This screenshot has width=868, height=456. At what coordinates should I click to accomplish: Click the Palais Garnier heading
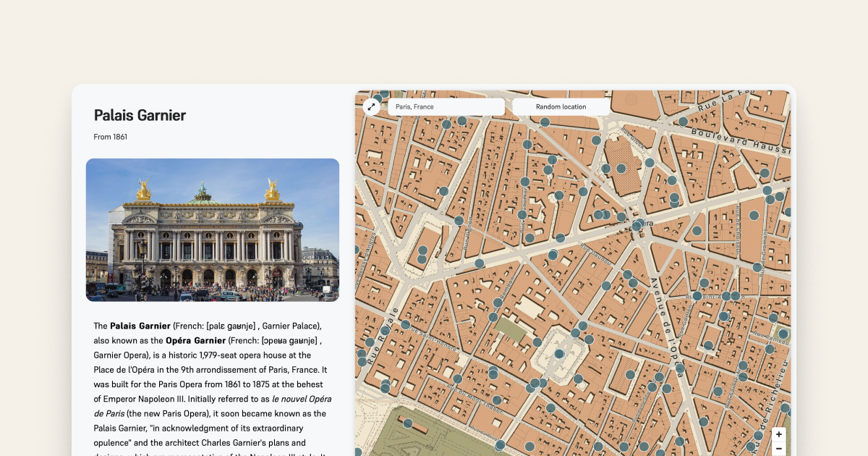pyautogui.click(x=140, y=115)
